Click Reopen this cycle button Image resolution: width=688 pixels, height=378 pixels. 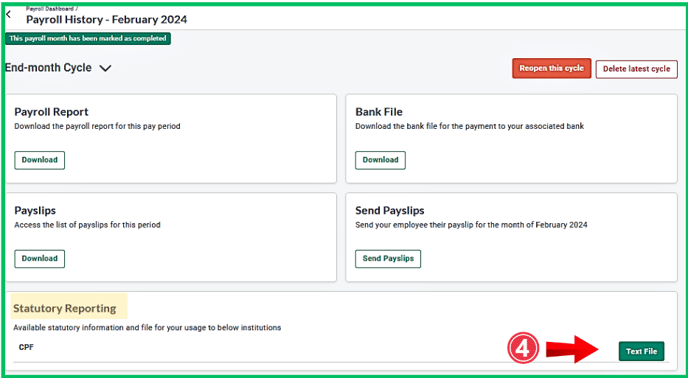tap(552, 68)
